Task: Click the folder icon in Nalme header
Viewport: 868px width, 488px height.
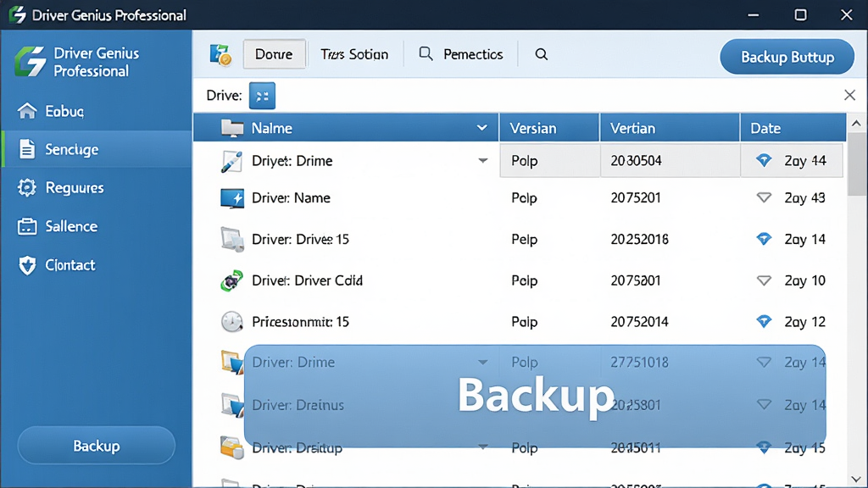Action: 232,128
